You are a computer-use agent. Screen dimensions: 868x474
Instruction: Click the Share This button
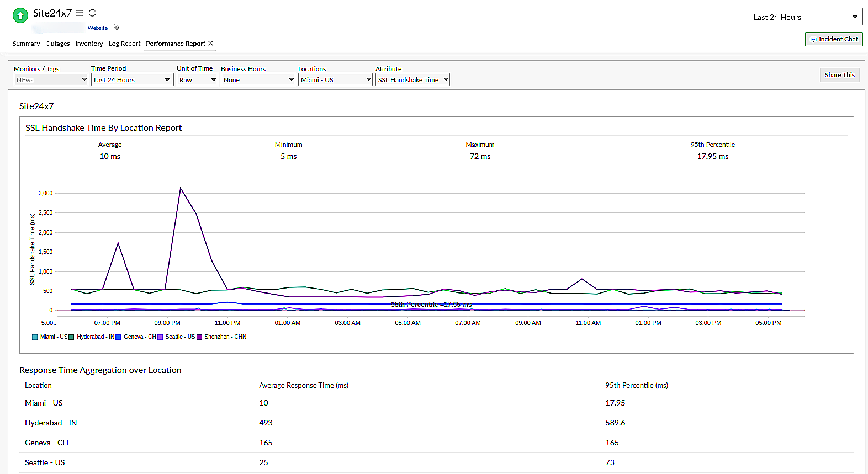pos(839,75)
